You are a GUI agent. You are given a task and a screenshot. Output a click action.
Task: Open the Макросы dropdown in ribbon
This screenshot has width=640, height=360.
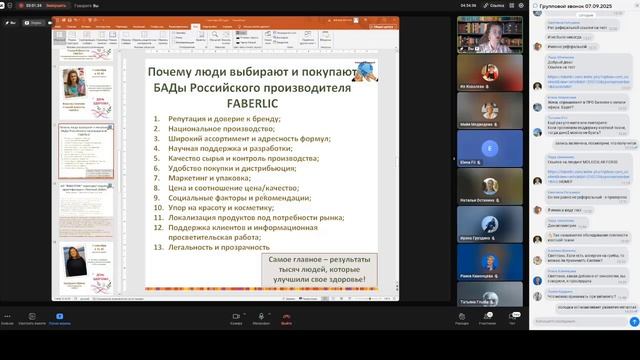click(x=326, y=37)
